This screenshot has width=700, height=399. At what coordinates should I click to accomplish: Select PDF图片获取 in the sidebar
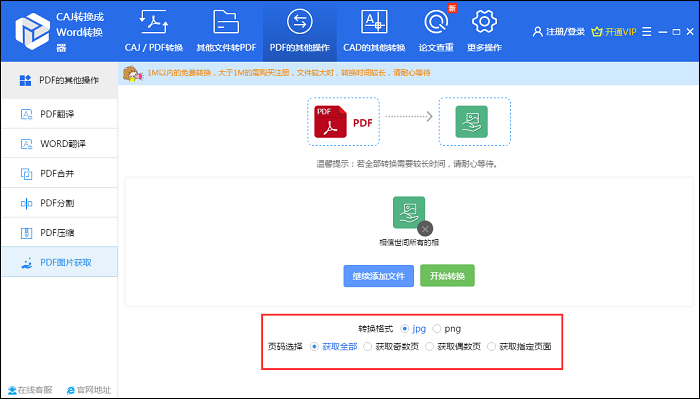pyautogui.click(x=60, y=262)
